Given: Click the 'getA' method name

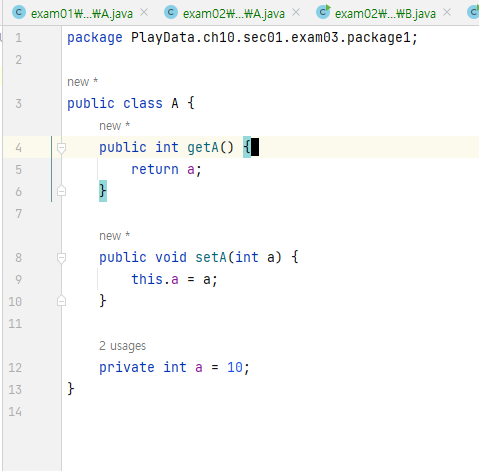Looking at the screenshot, I should [x=203, y=147].
